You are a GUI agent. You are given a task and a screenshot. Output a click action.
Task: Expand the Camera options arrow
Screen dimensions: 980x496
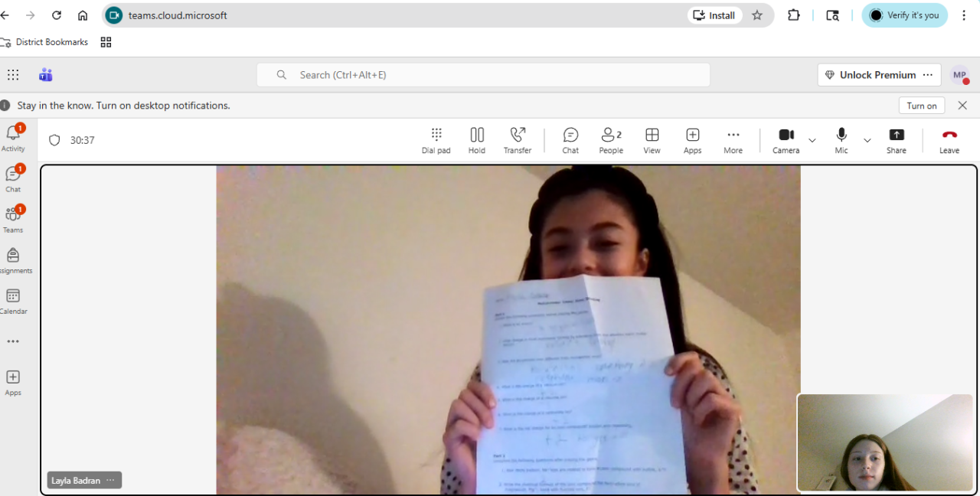(x=812, y=140)
